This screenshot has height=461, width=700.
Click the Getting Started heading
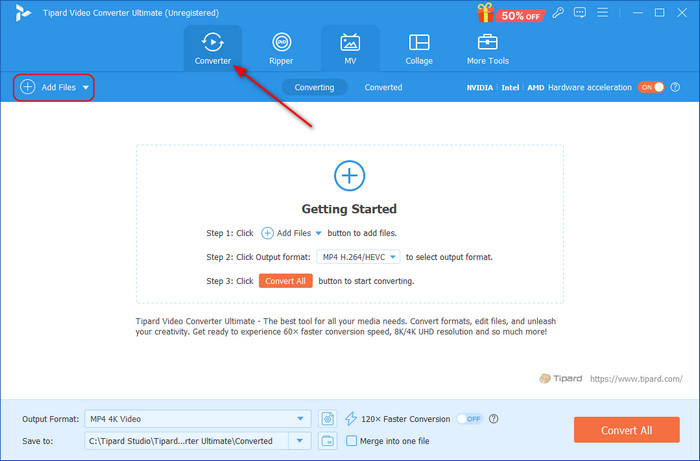(349, 209)
